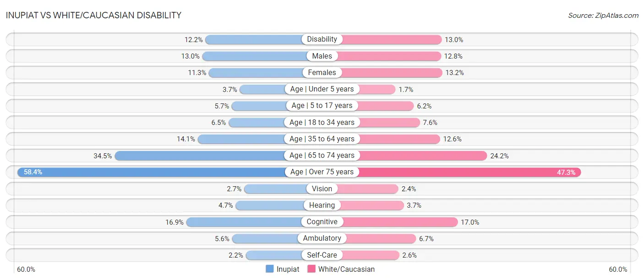Click the chart title Inupiat vs White/Caucasian Disability
644x280 pixels.
(x=93, y=15)
